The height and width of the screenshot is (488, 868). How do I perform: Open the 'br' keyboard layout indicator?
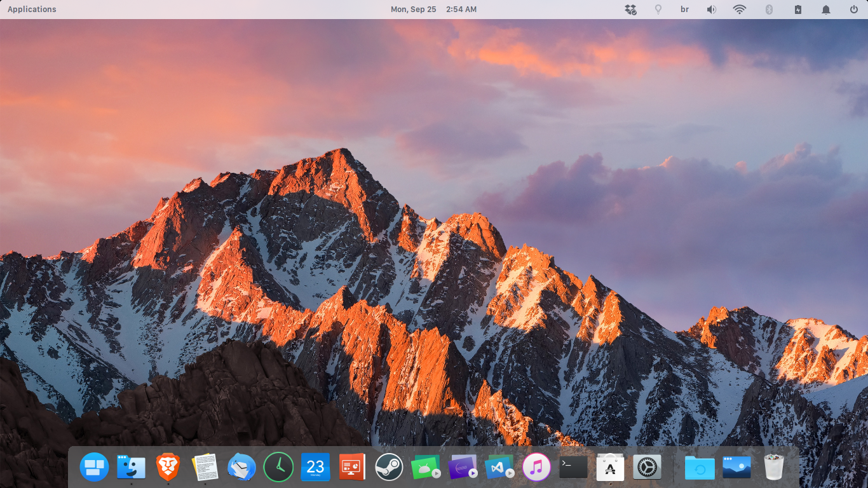[684, 9]
